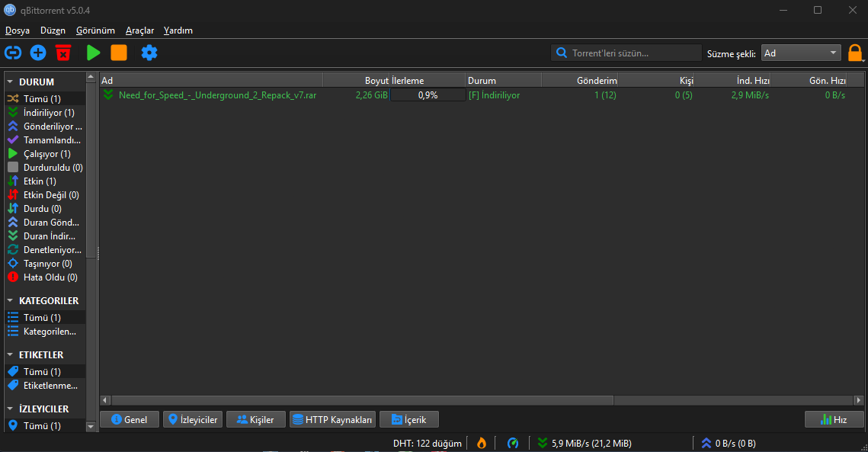Sort by the Durum column header

point(504,80)
